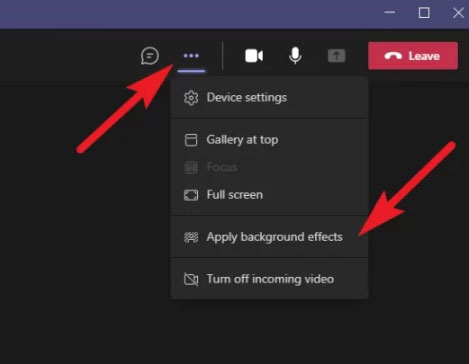
Task: Mute the microphone icon
Action: [295, 56]
